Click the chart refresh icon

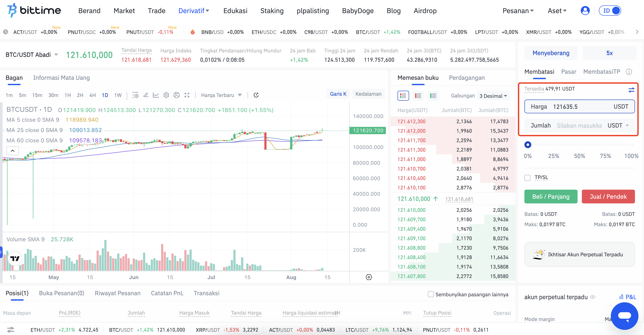pos(256,95)
